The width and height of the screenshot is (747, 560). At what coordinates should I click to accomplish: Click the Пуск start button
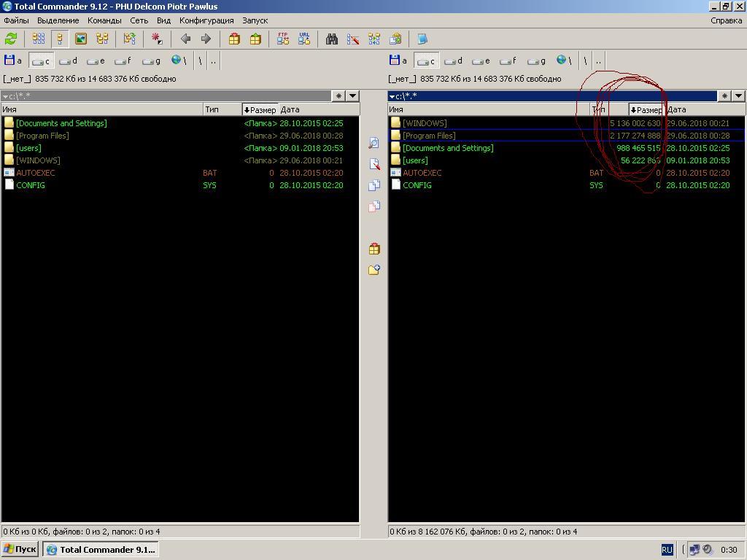click(x=20, y=550)
